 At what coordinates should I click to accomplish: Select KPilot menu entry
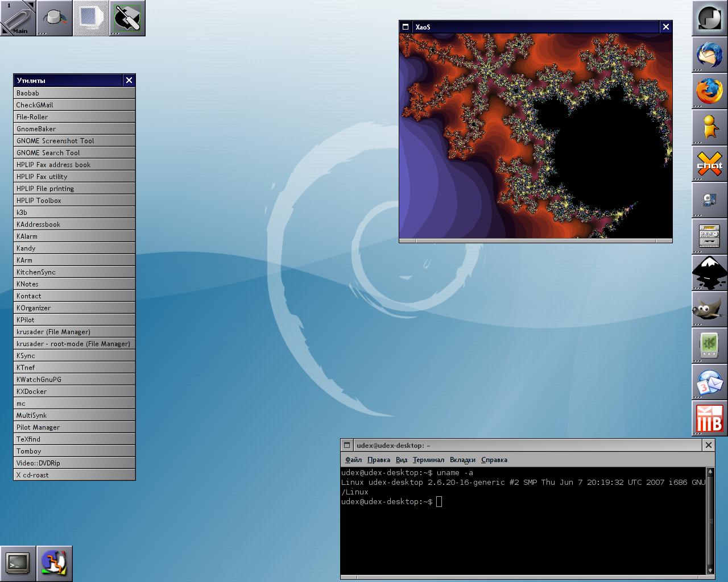click(75, 319)
